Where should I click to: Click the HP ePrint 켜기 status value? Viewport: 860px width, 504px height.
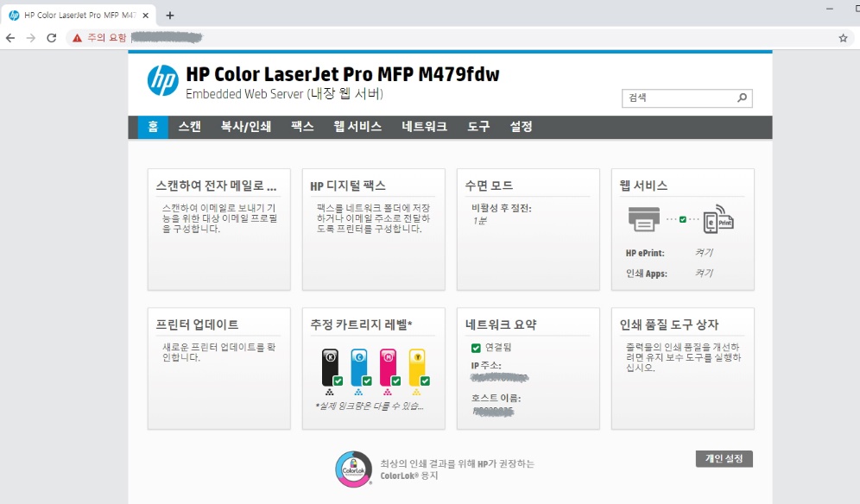click(x=704, y=253)
